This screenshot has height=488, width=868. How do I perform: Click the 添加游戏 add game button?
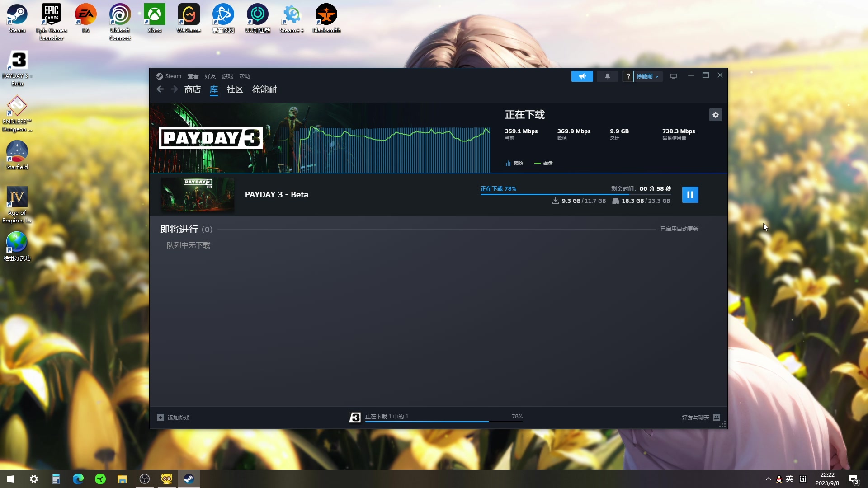click(x=173, y=418)
